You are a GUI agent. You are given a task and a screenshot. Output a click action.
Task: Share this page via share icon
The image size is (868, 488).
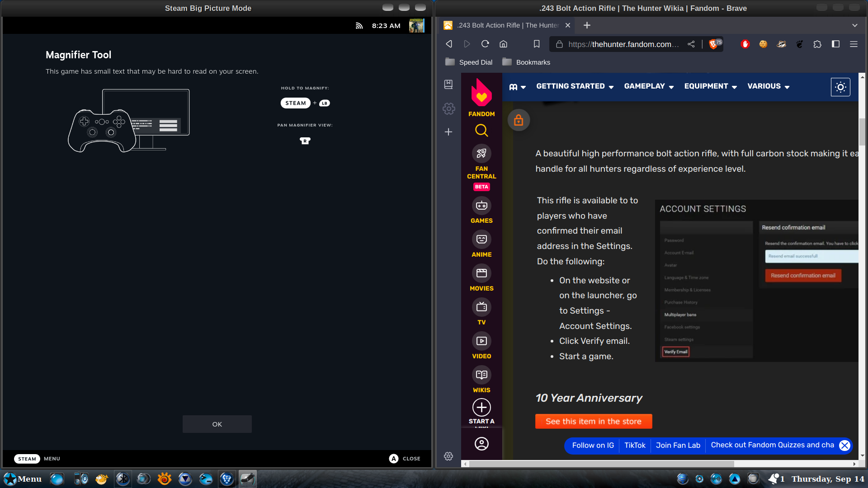(x=691, y=44)
